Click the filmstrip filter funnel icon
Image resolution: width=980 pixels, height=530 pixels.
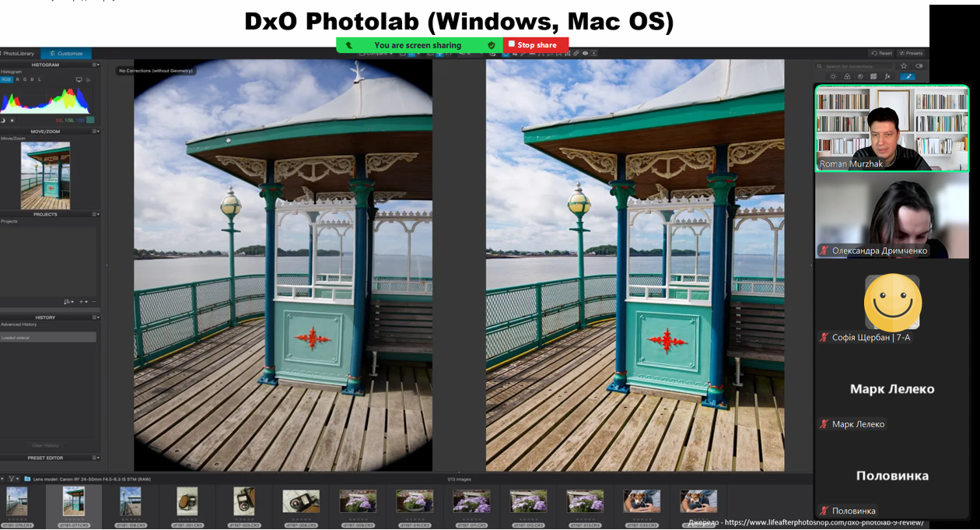coord(12,479)
